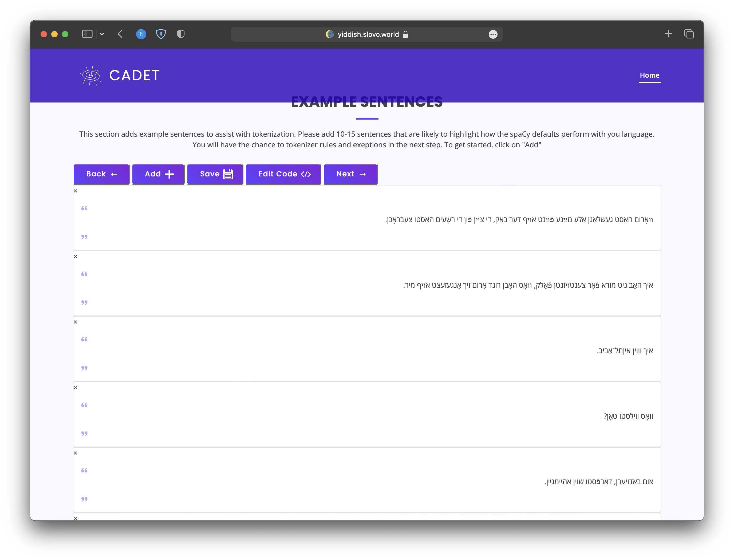Click the privacy report half-shield icon
Screen dimensions: 734x560
(x=181, y=34)
